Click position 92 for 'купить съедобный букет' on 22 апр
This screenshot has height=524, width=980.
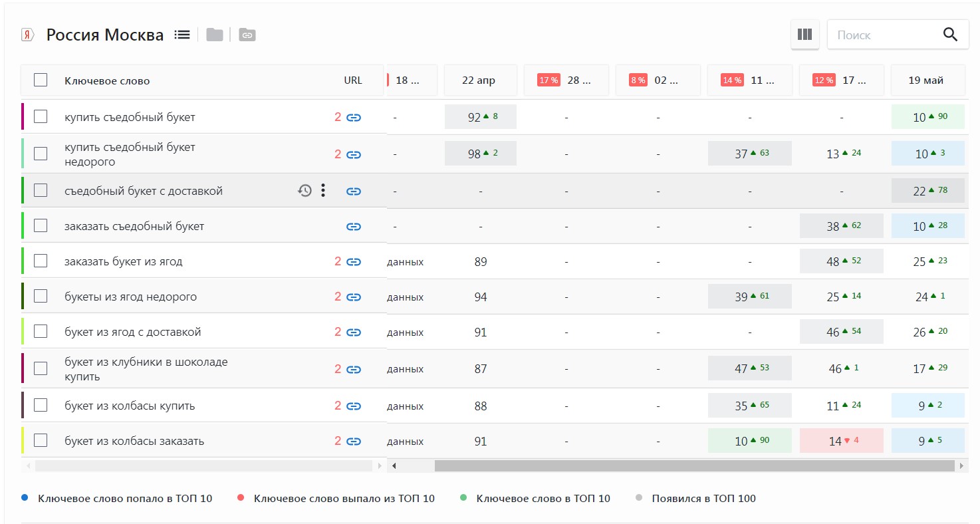(x=481, y=117)
